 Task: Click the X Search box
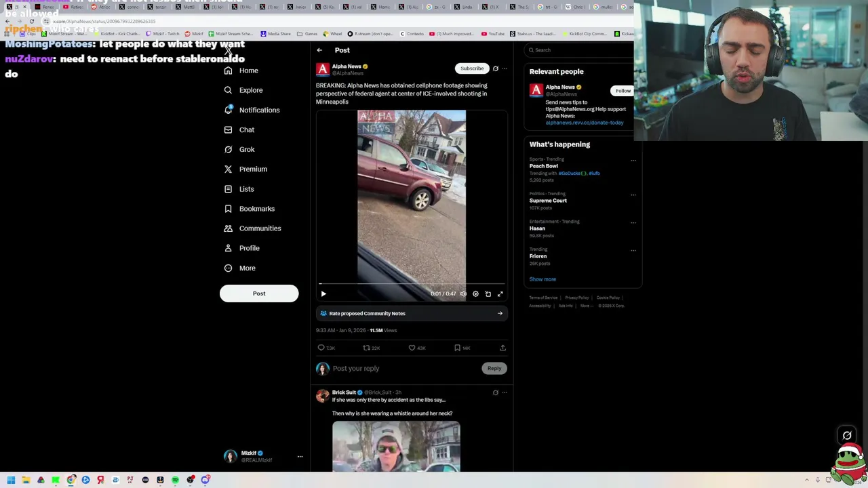(x=580, y=50)
